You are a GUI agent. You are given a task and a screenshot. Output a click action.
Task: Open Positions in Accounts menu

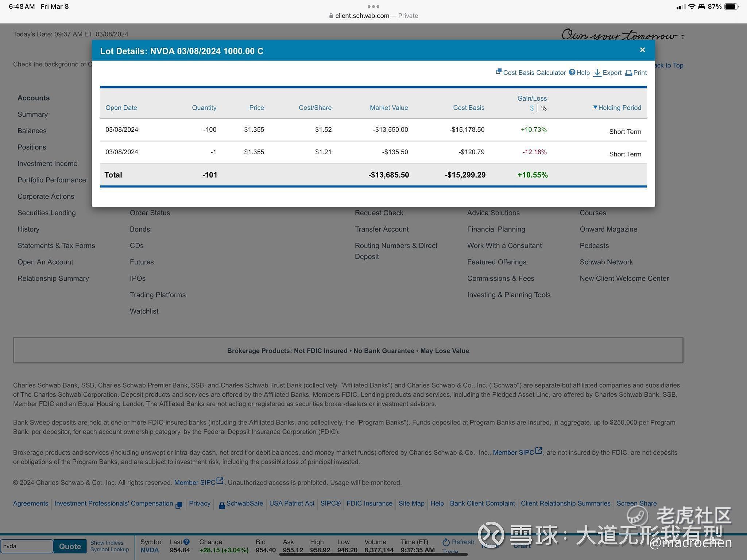[x=32, y=147]
